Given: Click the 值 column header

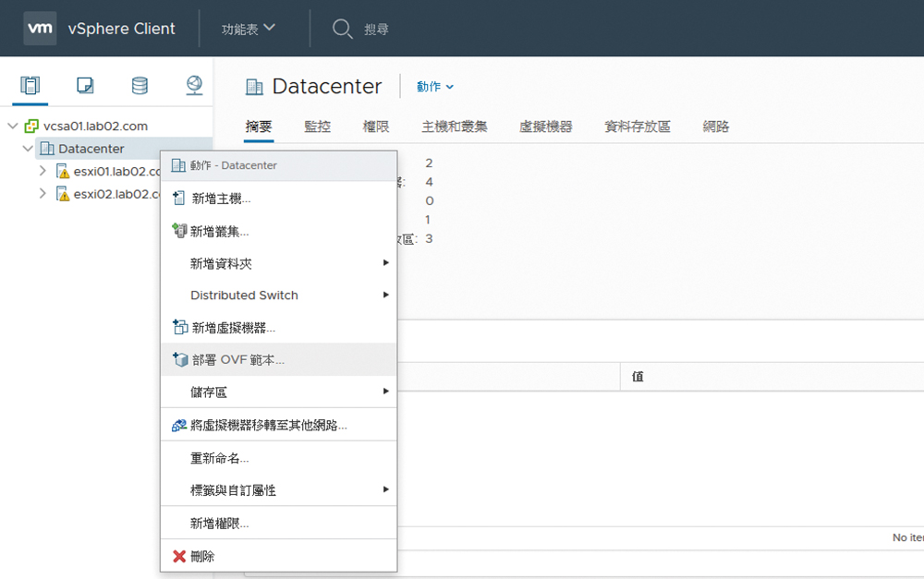Looking at the screenshot, I should tap(638, 377).
